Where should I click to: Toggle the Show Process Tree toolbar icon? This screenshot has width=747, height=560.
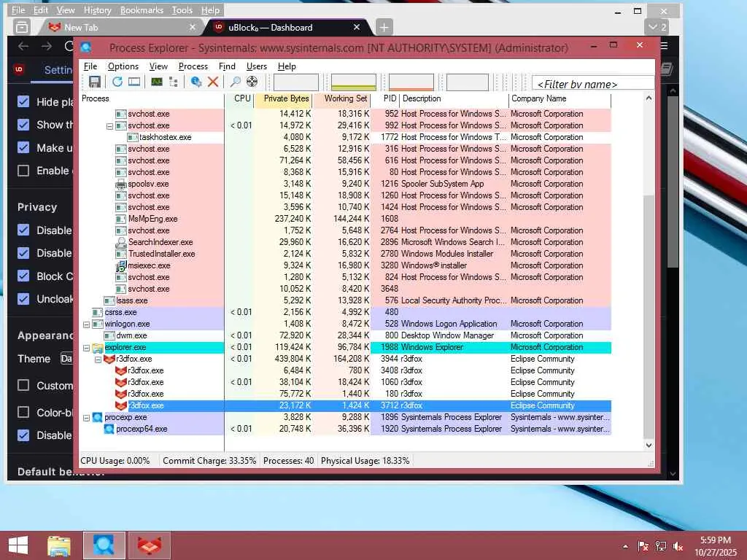tap(174, 82)
